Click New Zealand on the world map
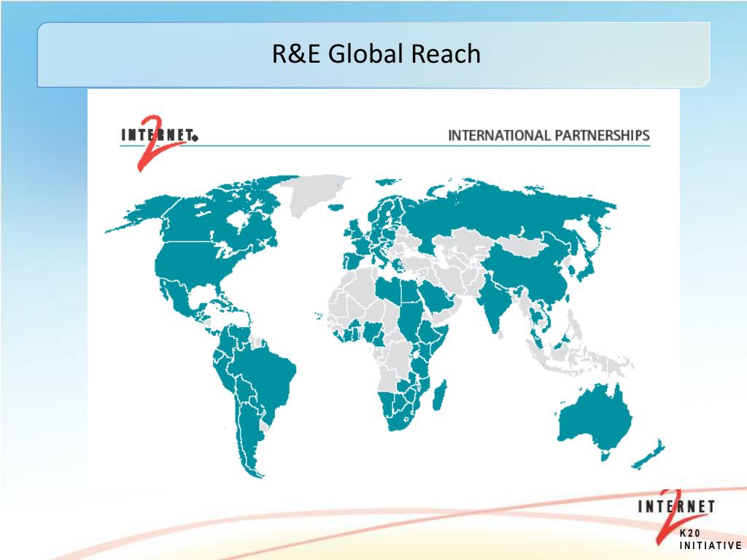 649,455
